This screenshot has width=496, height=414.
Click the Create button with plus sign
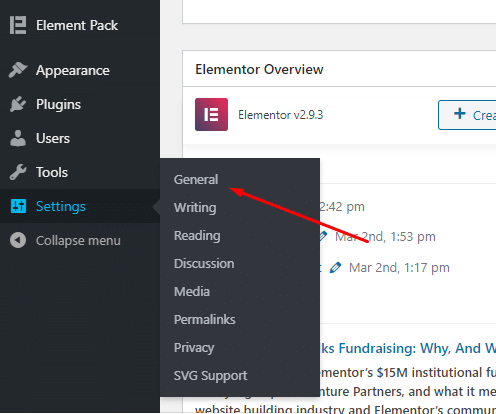coord(467,115)
